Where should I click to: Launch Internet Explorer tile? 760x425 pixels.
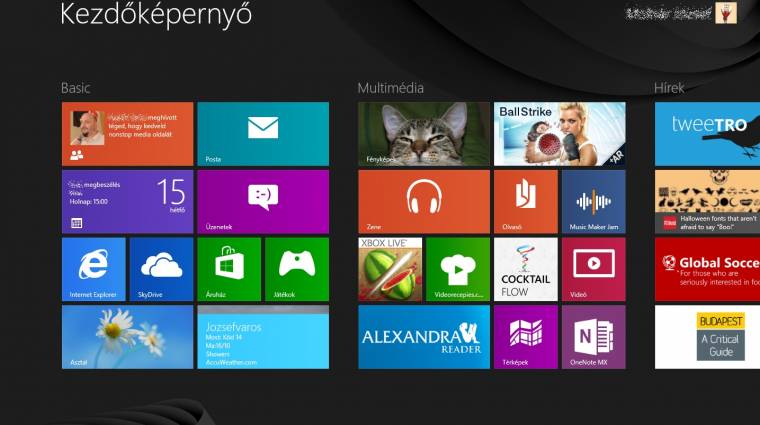click(x=94, y=269)
